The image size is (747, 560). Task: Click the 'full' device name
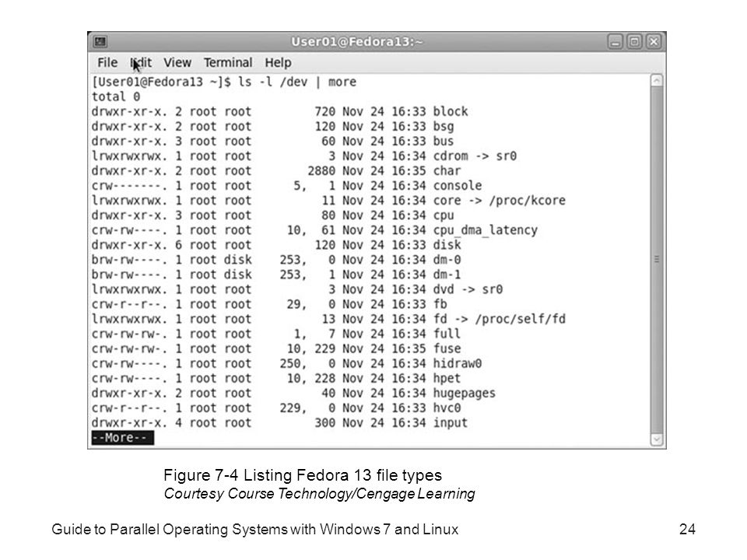[447, 334]
